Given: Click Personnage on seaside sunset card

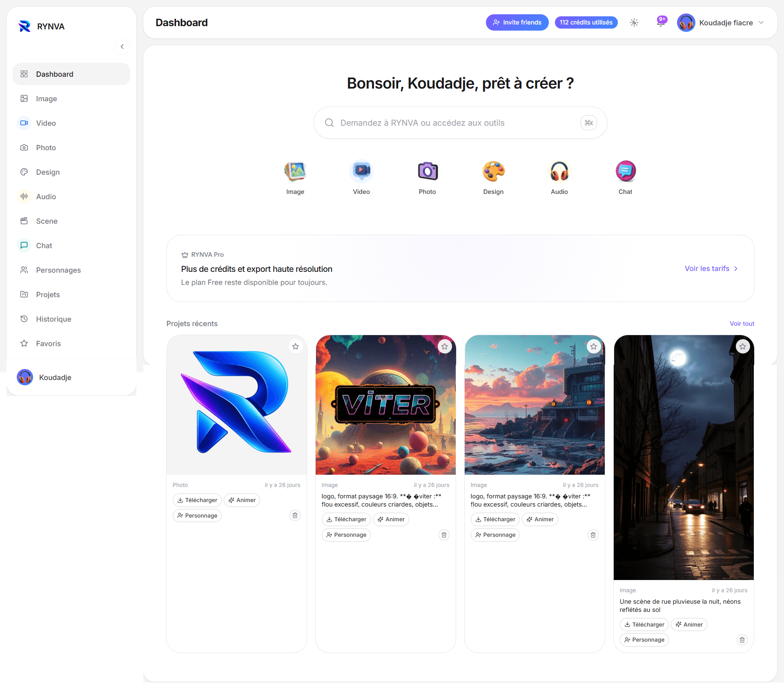Looking at the screenshot, I should [495, 535].
